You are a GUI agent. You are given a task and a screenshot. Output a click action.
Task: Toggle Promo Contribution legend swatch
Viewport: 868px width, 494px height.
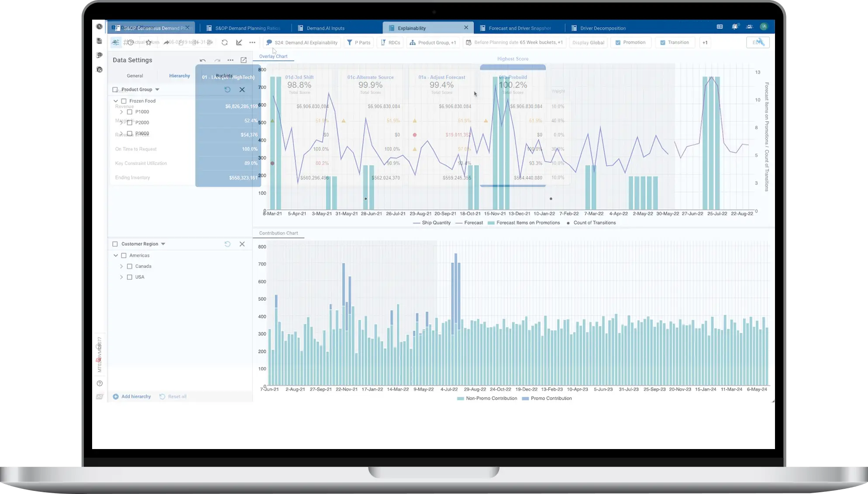(x=525, y=398)
